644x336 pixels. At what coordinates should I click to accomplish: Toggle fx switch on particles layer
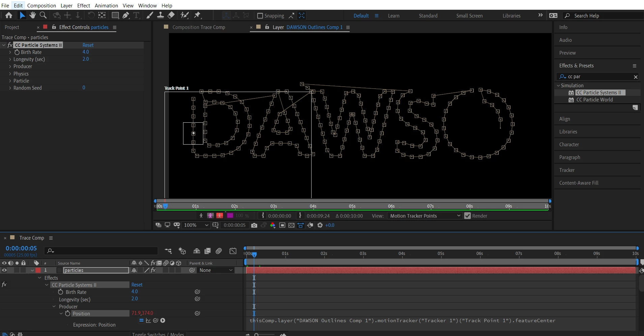tap(153, 270)
